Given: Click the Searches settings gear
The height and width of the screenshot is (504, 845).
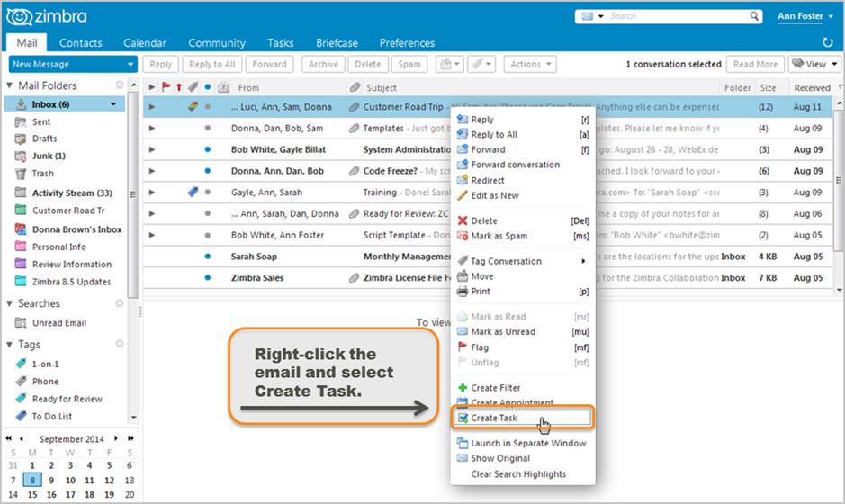Looking at the screenshot, I should (x=120, y=303).
